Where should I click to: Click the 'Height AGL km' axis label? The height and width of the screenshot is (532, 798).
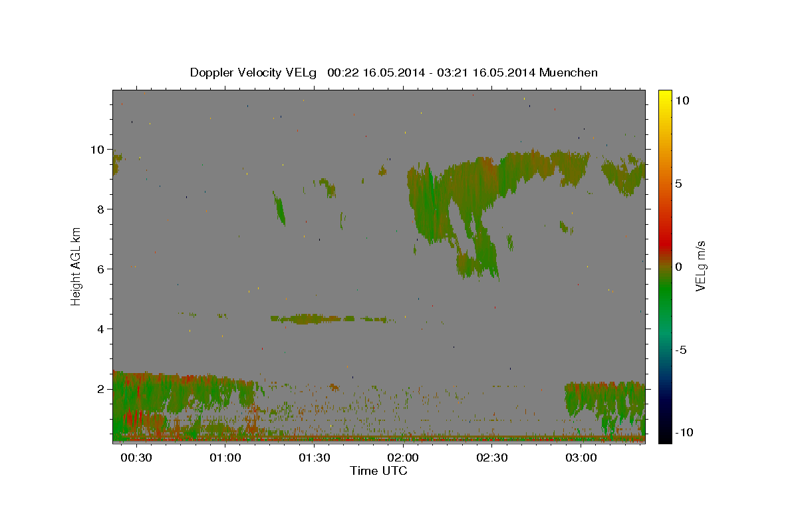tap(76, 266)
